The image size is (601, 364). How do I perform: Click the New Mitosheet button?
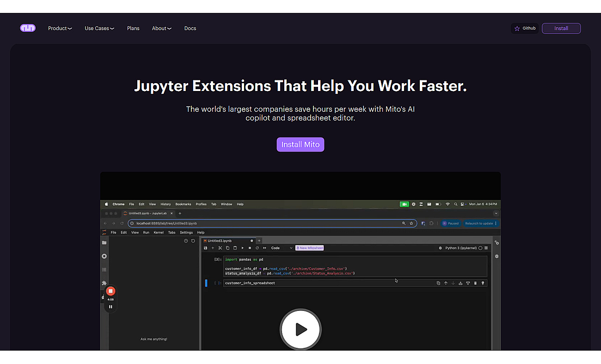click(x=309, y=248)
